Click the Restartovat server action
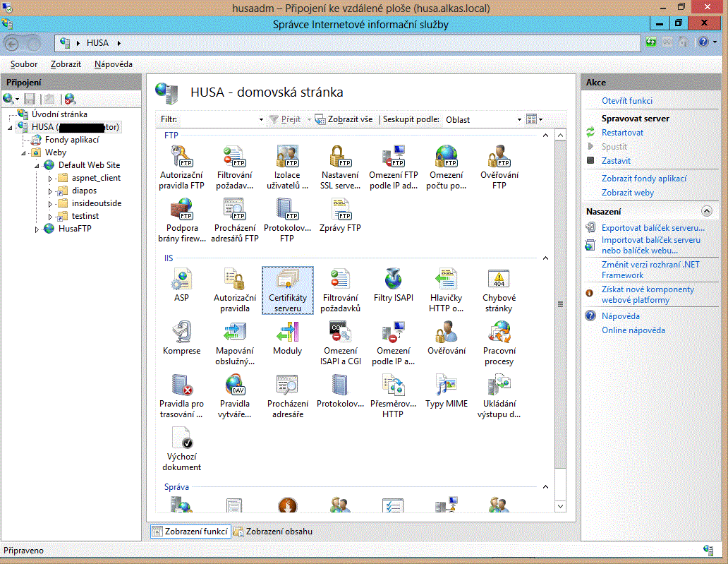 [x=621, y=133]
